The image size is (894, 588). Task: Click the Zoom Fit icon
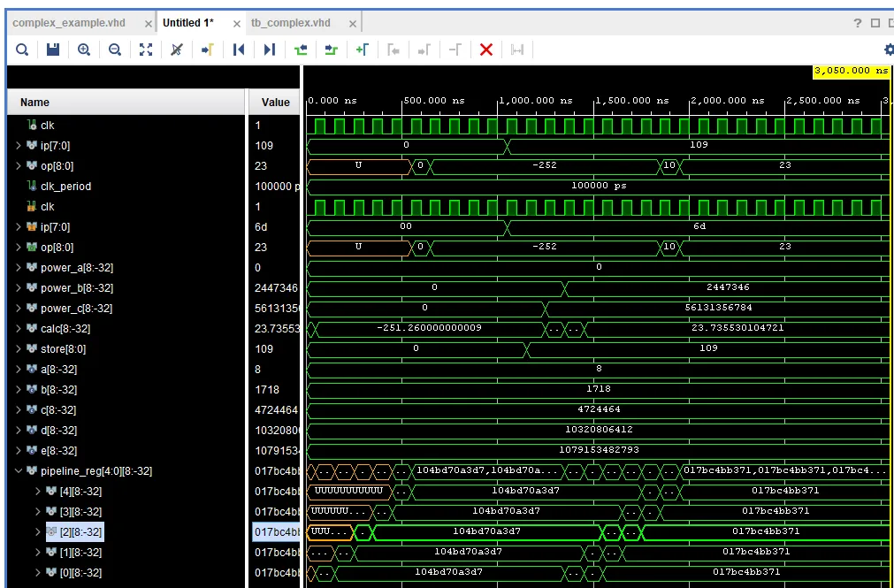[x=146, y=50]
